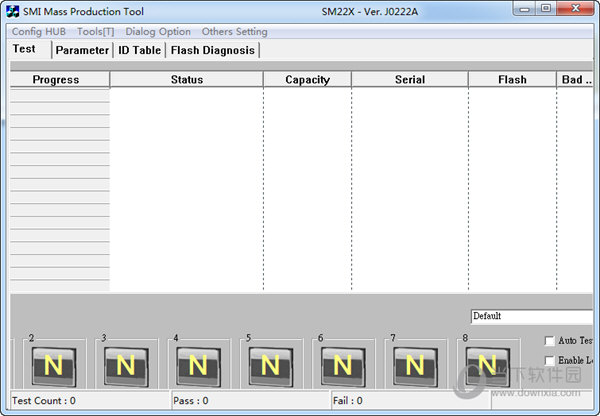The height and width of the screenshot is (416, 600).
Task: Click the Progress column header
Action: point(60,80)
